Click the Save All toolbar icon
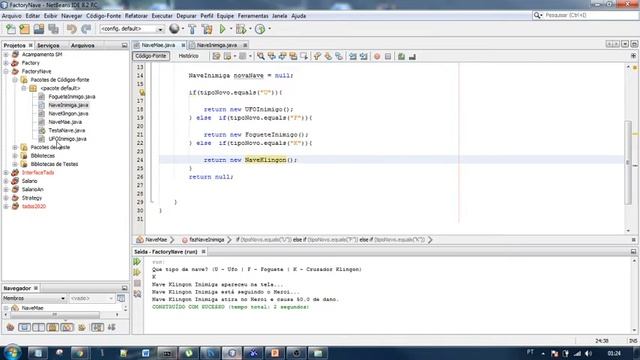This screenshot has height=360, width=640. [x=53, y=29]
